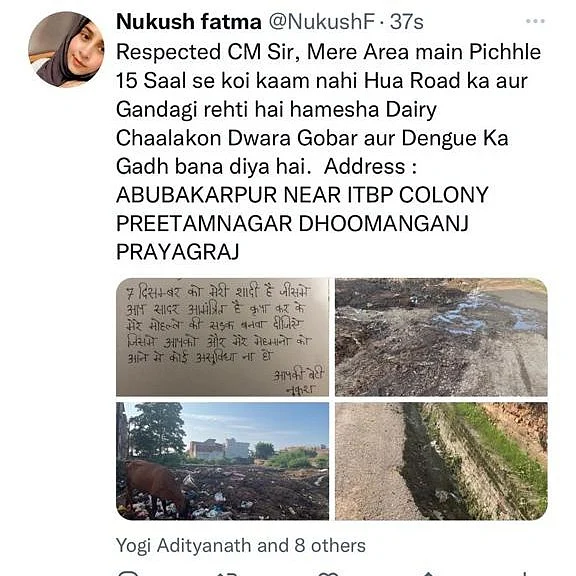576x576 pixels.
Task: Open the 37s timestamp permalink
Action: coord(407,22)
